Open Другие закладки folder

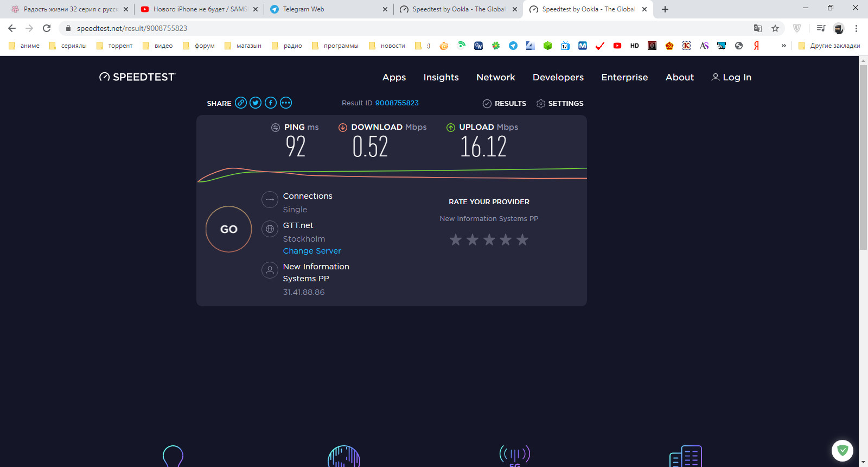829,46
